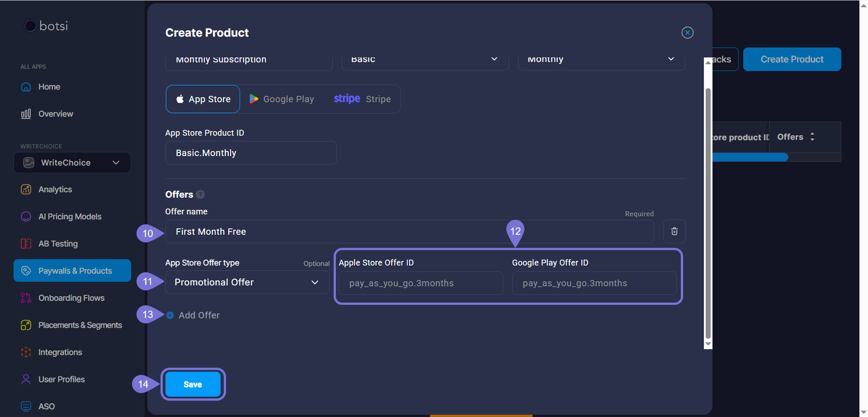Open the WriteChoice app selector
868x417 pixels.
coord(72,163)
